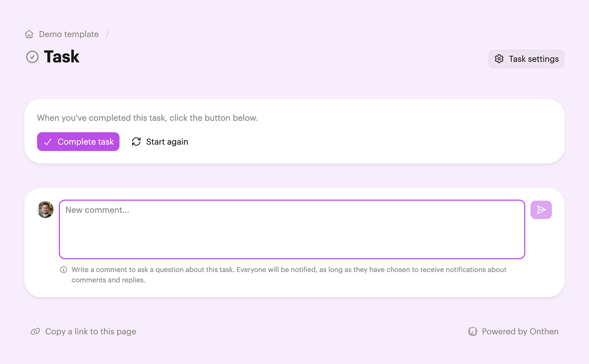
Task: Click the checkmark icon on Complete task
Action: click(48, 142)
